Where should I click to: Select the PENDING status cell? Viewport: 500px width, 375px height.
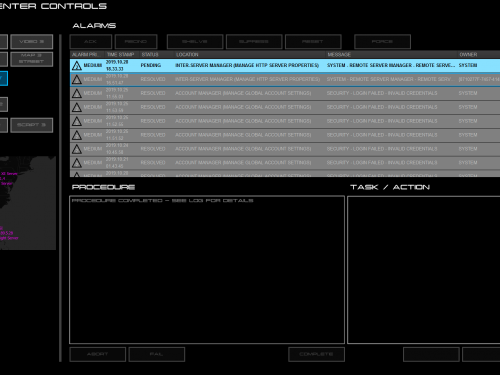click(x=151, y=65)
